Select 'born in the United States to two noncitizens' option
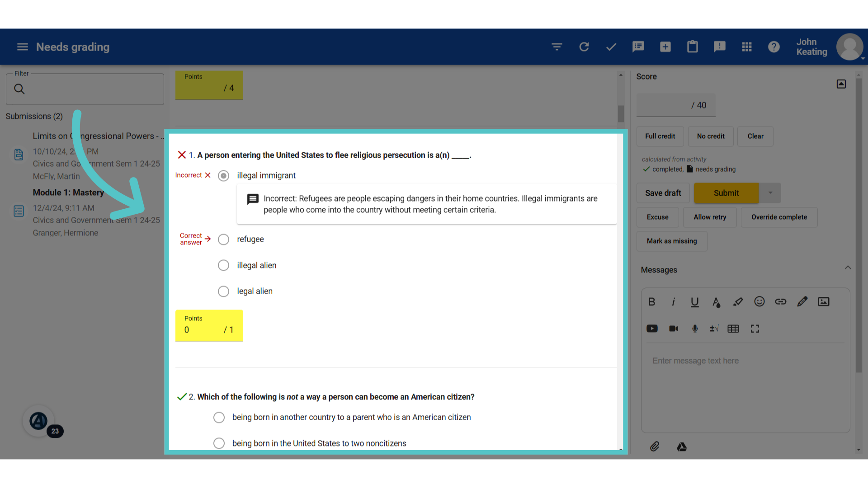The width and height of the screenshot is (868, 488). click(x=219, y=443)
